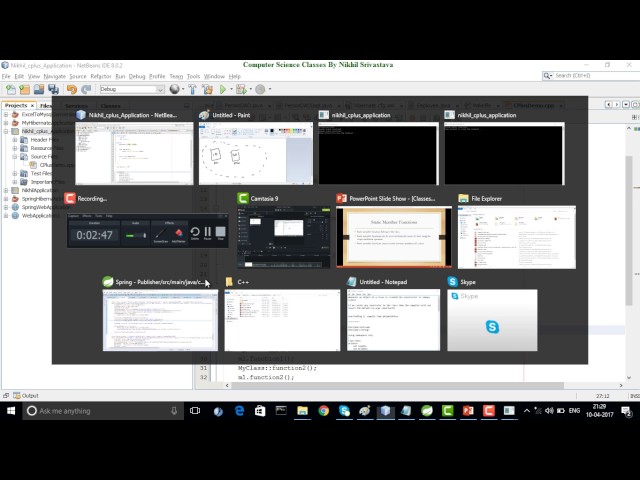Click the New Project toolbar icon

[24, 89]
